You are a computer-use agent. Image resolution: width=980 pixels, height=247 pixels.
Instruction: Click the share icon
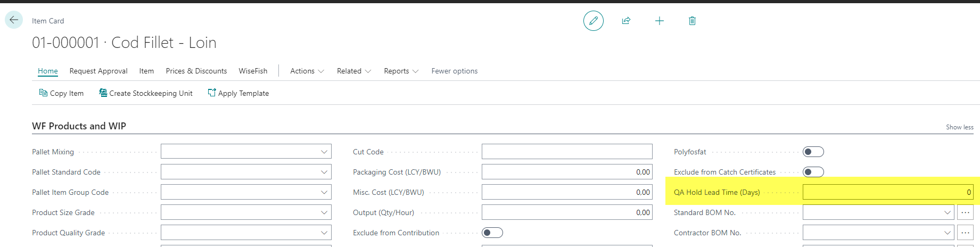pos(626,21)
